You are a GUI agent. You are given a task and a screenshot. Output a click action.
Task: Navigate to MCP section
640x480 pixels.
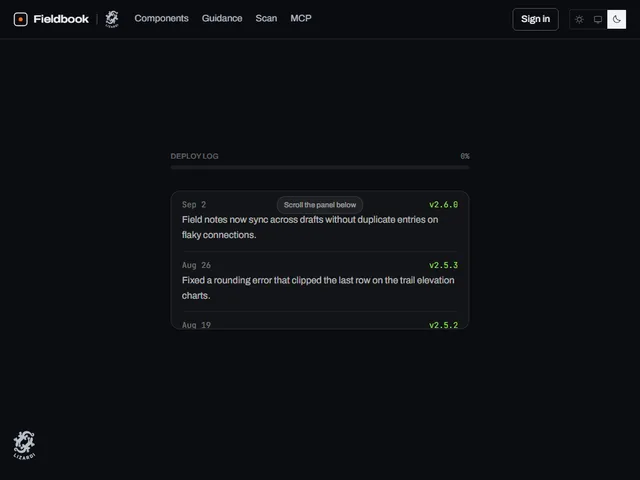(x=301, y=18)
